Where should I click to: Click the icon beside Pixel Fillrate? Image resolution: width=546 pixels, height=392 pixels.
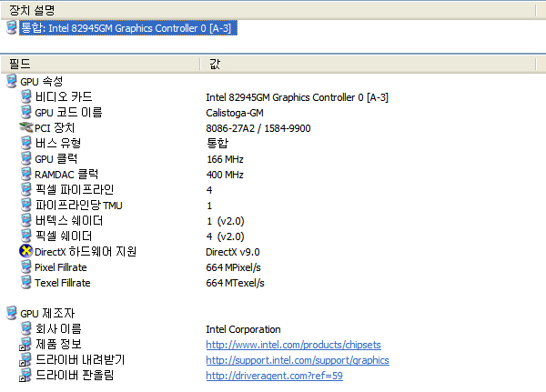[x=26, y=266]
